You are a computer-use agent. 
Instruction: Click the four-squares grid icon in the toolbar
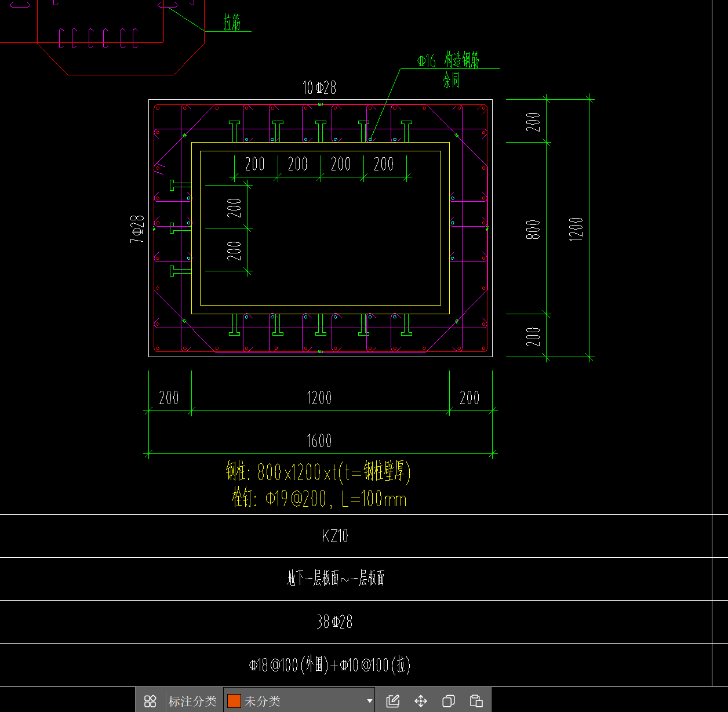click(x=150, y=701)
